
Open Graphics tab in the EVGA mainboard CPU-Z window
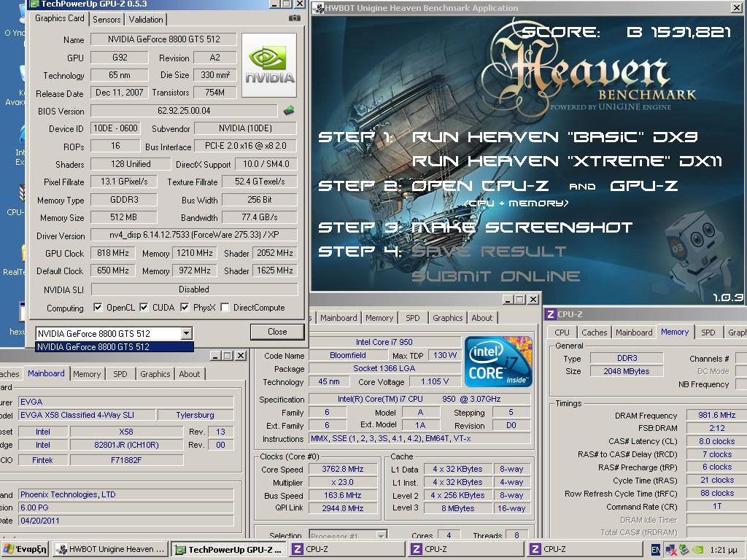pos(155,374)
